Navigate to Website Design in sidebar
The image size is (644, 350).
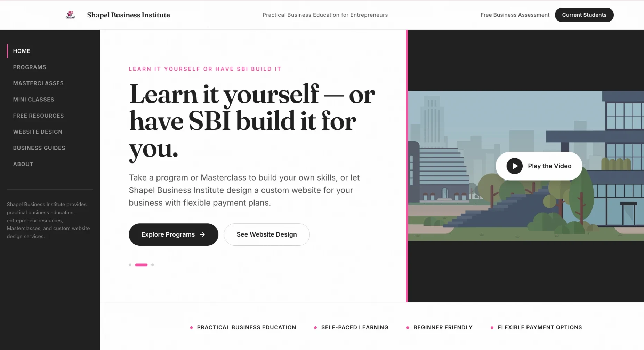coord(38,132)
